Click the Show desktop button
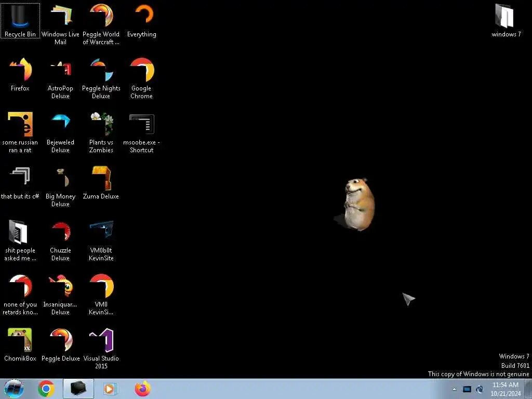This screenshot has height=399, width=532. [x=528, y=389]
